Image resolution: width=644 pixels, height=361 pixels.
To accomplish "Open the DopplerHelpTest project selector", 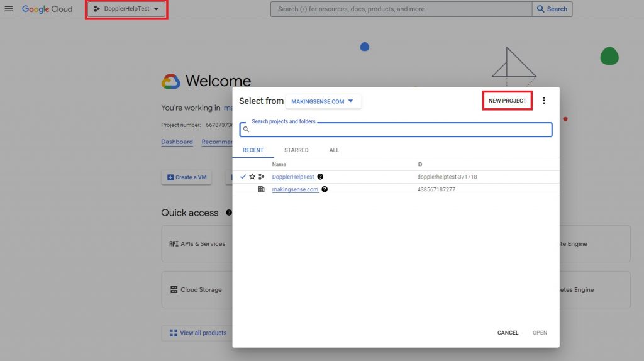I will tap(126, 9).
